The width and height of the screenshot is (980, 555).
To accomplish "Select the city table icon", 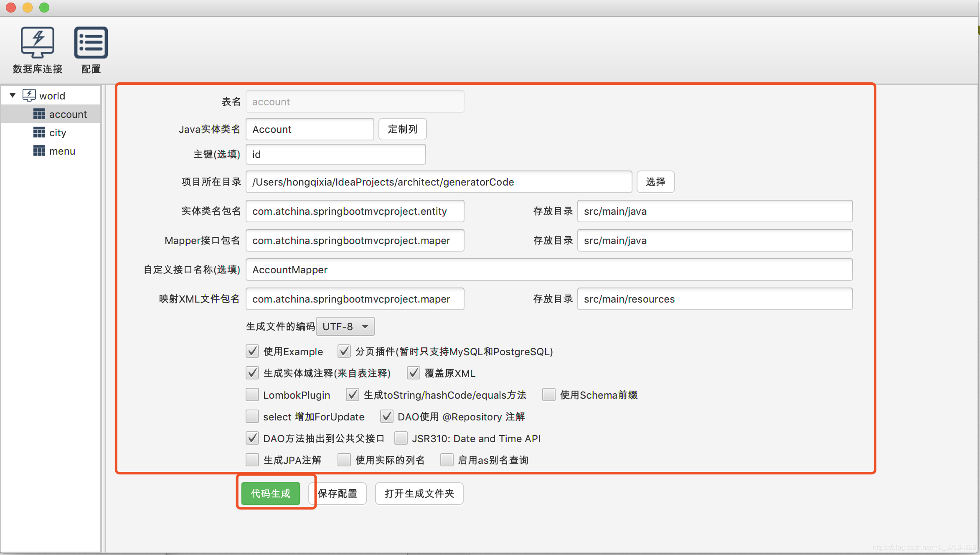I will coord(39,132).
